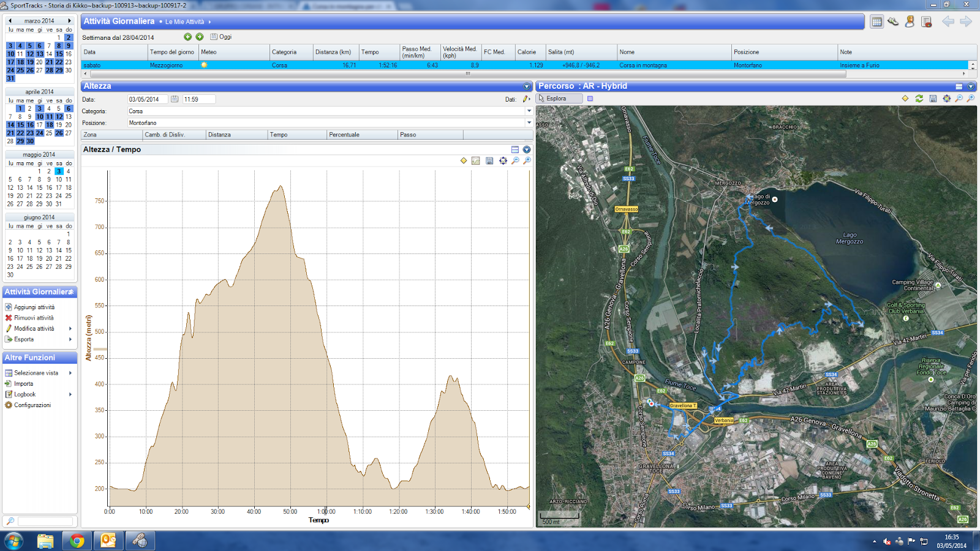980x551 pixels.
Task: Maximize the Percorso map panel
Action: [959, 86]
